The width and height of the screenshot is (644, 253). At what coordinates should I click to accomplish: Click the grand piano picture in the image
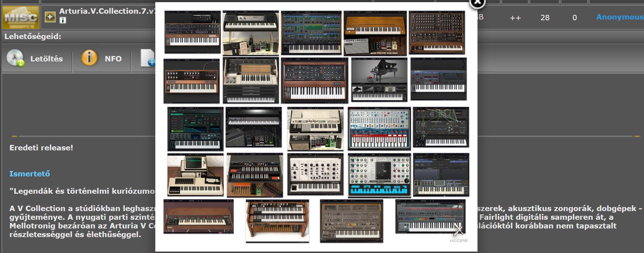[x=379, y=80]
